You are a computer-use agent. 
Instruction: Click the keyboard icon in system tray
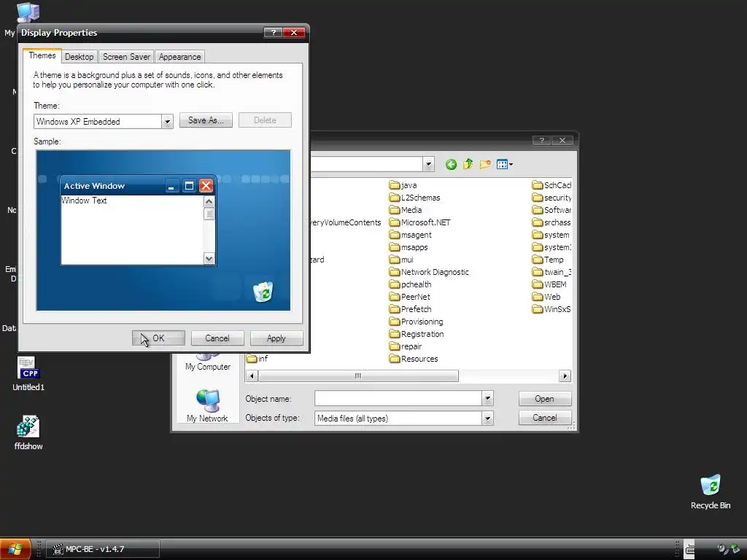pyautogui.click(x=689, y=550)
